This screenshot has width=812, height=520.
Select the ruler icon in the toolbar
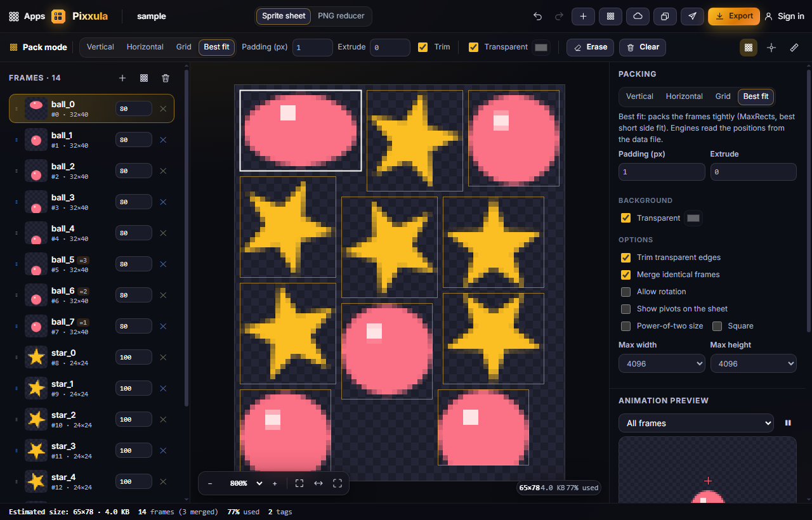click(x=794, y=48)
